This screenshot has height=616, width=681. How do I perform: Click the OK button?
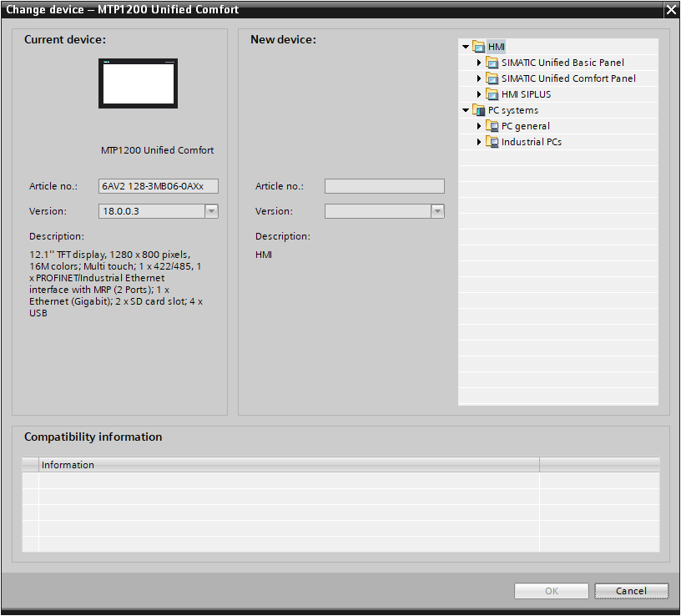pyautogui.click(x=551, y=591)
